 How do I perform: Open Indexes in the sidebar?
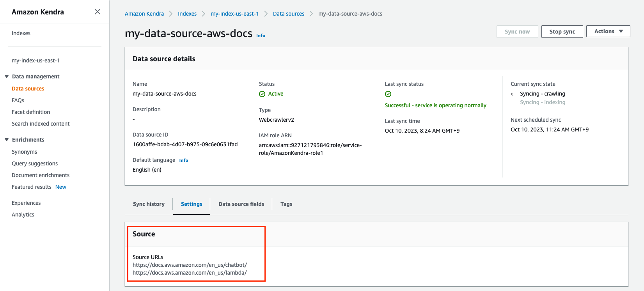21,33
